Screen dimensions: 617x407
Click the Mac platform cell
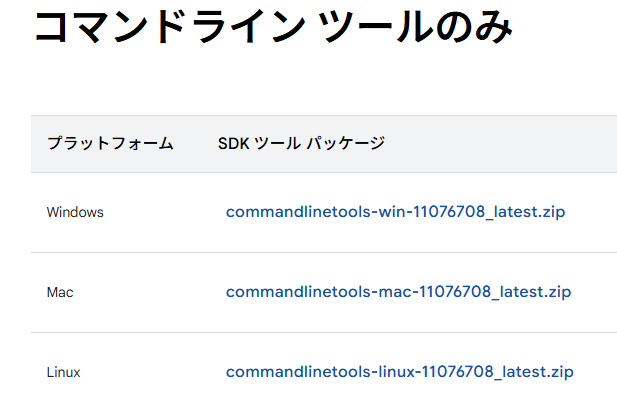click(60, 292)
